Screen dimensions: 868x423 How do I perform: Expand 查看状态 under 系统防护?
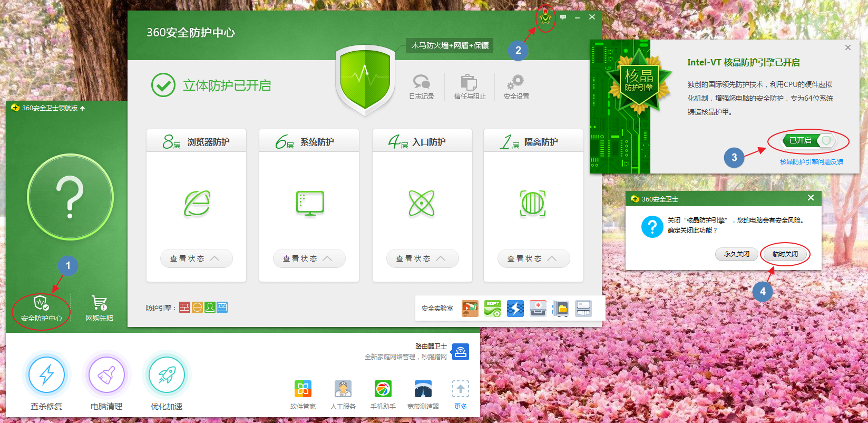tap(309, 258)
